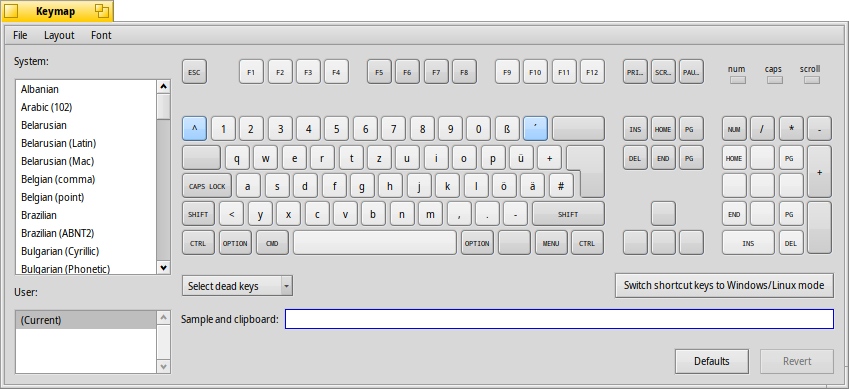
Task: Click the Keymap window zoom button
Action: tap(101, 10)
